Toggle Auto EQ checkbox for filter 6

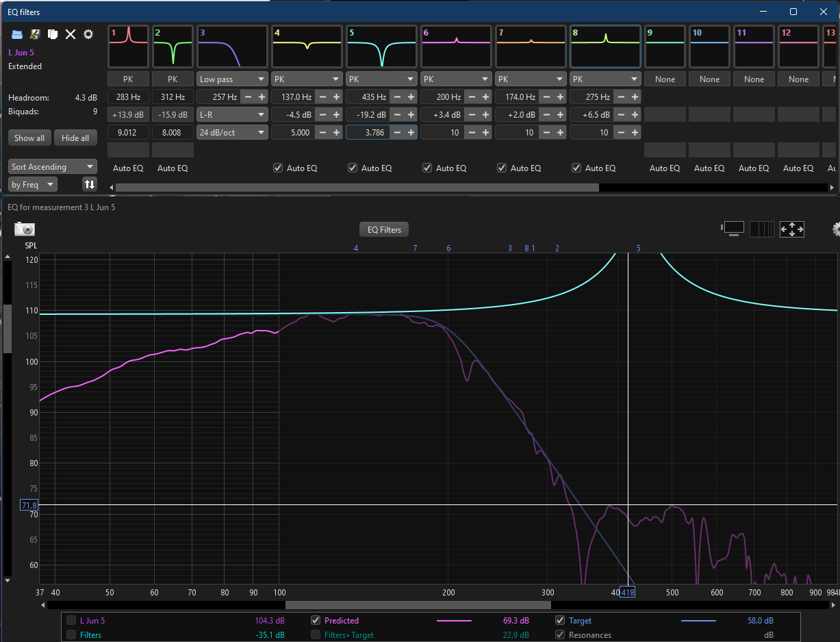click(x=427, y=168)
